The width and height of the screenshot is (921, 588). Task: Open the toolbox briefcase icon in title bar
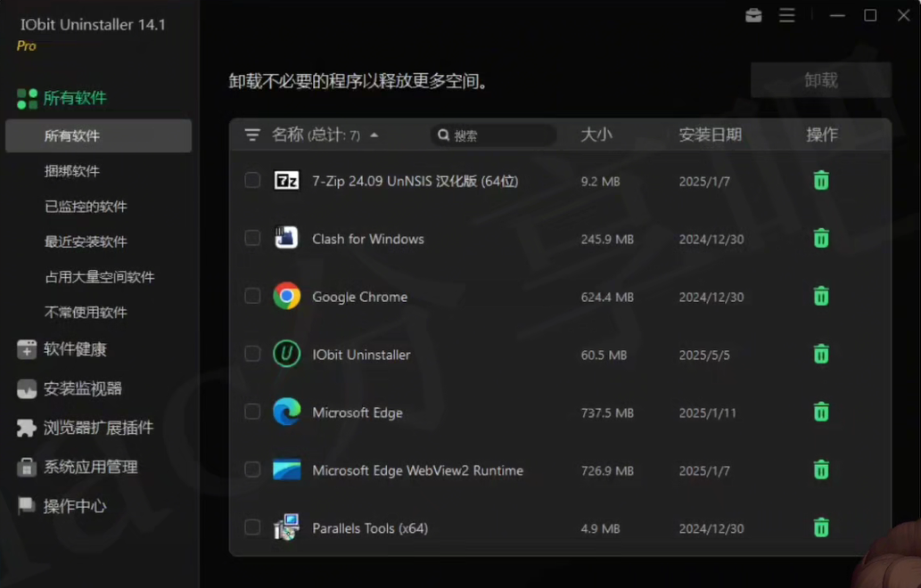coord(753,15)
